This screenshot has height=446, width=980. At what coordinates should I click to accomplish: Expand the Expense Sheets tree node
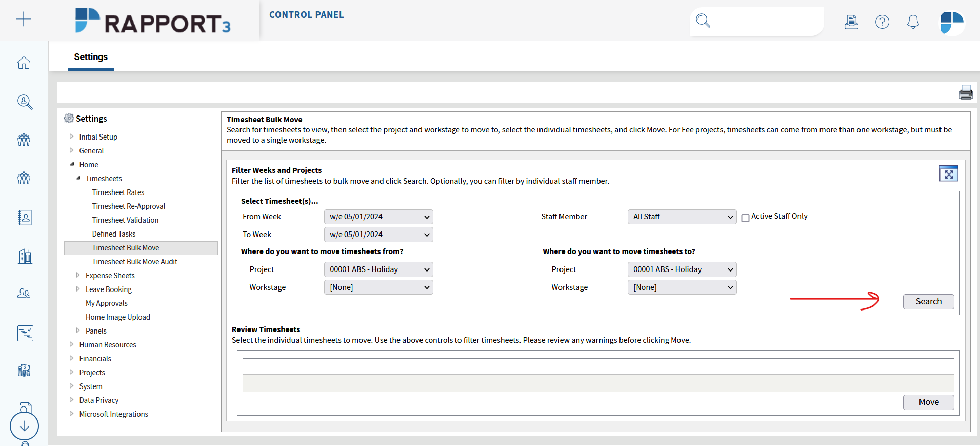point(78,275)
